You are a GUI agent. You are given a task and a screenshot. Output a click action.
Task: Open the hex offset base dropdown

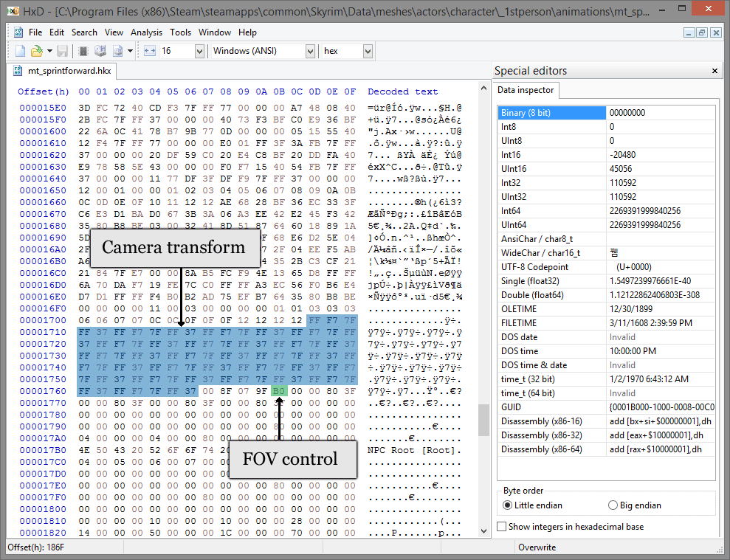tap(367, 51)
